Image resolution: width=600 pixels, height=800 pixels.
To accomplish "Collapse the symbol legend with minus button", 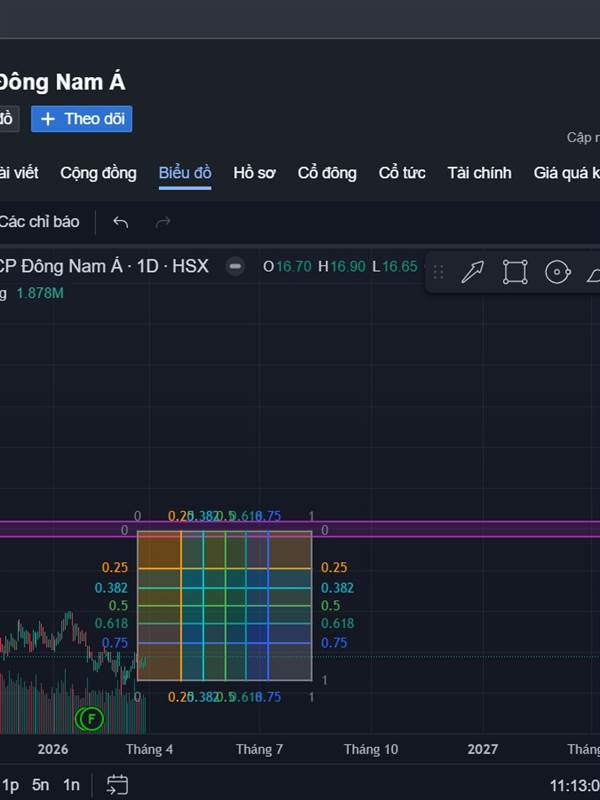I will 235,266.
